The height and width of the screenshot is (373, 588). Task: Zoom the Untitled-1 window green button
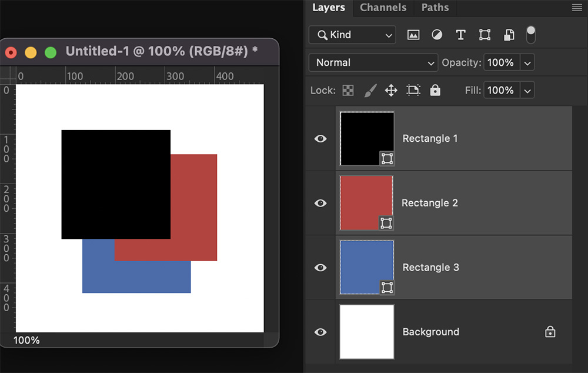tap(51, 52)
